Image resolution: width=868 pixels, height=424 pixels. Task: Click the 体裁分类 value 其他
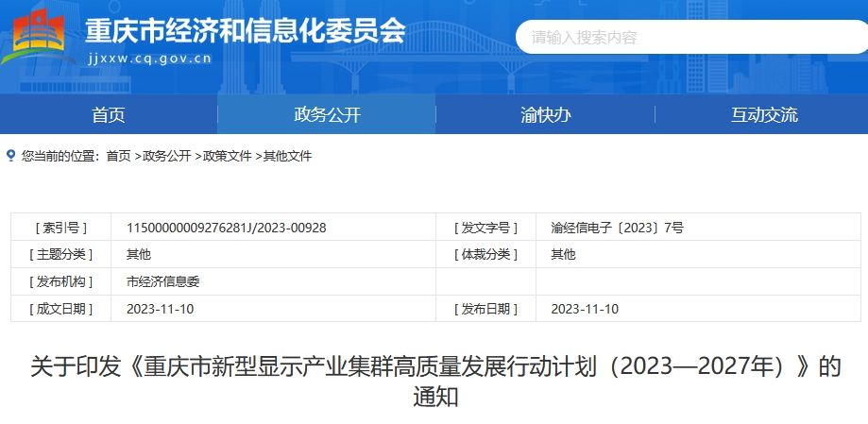point(563,255)
